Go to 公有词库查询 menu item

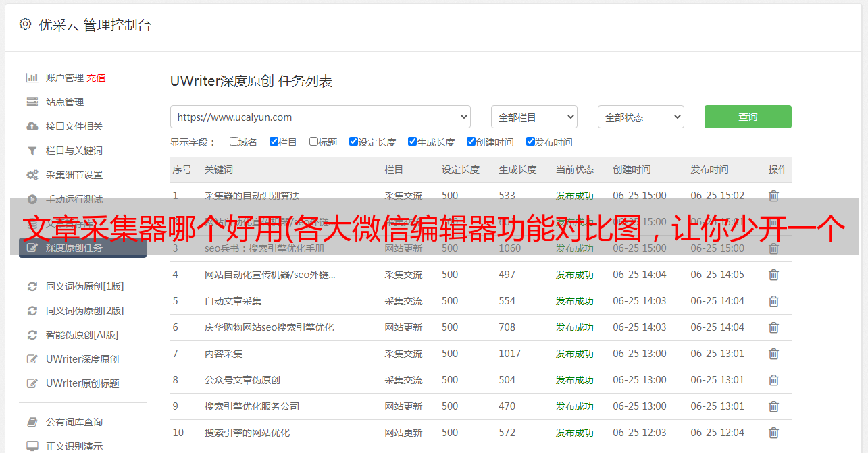[74, 422]
